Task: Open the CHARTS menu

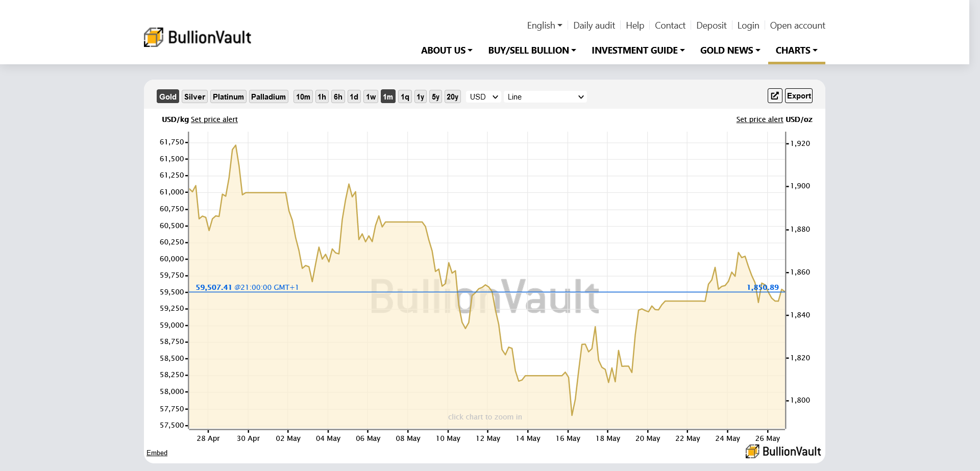Action: point(796,51)
